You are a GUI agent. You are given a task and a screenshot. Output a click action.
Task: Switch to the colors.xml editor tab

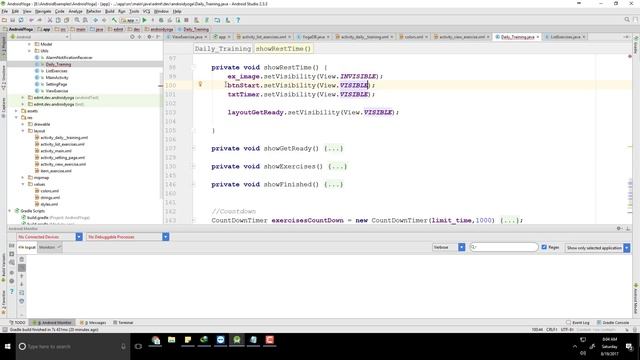pos(413,37)
